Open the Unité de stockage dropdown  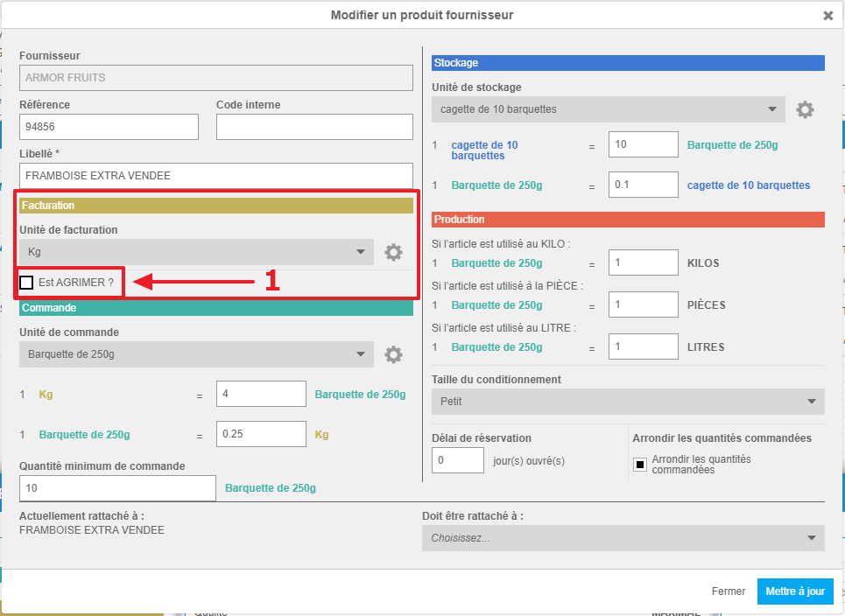[x=609, y=109]
